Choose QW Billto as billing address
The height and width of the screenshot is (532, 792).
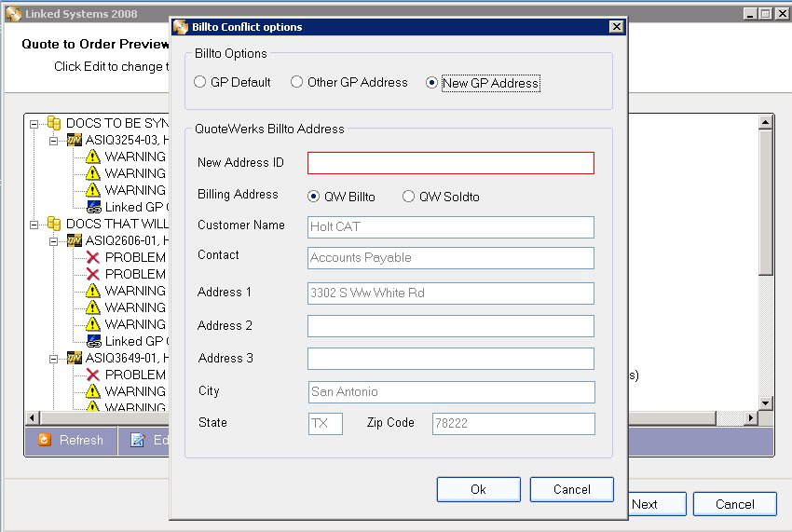(313, 196)
